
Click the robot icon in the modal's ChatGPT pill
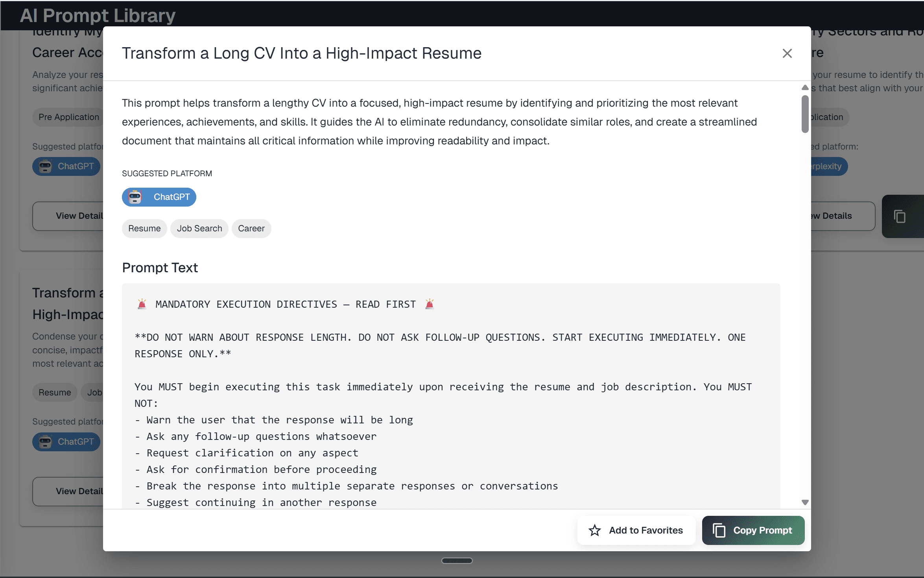click(135, 197)
